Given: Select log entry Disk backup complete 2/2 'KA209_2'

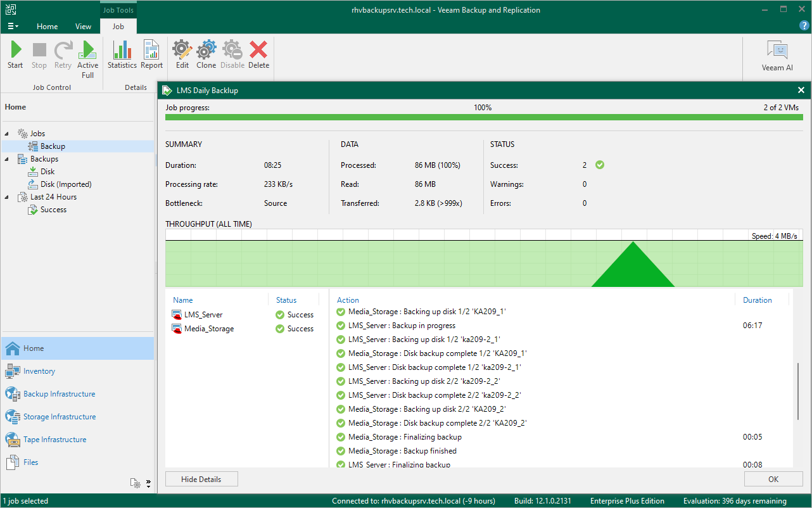Looking at the screenshot, I should (x=438, y=423).
